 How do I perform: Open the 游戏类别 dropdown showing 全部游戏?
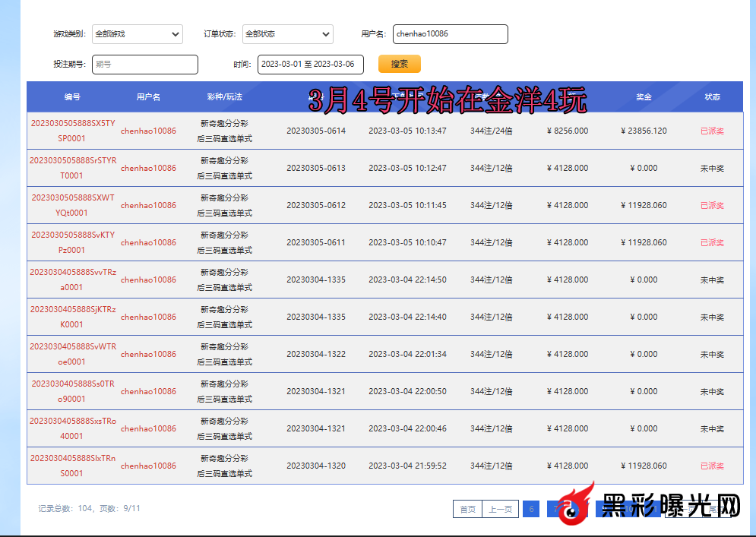tap(137, 34)
